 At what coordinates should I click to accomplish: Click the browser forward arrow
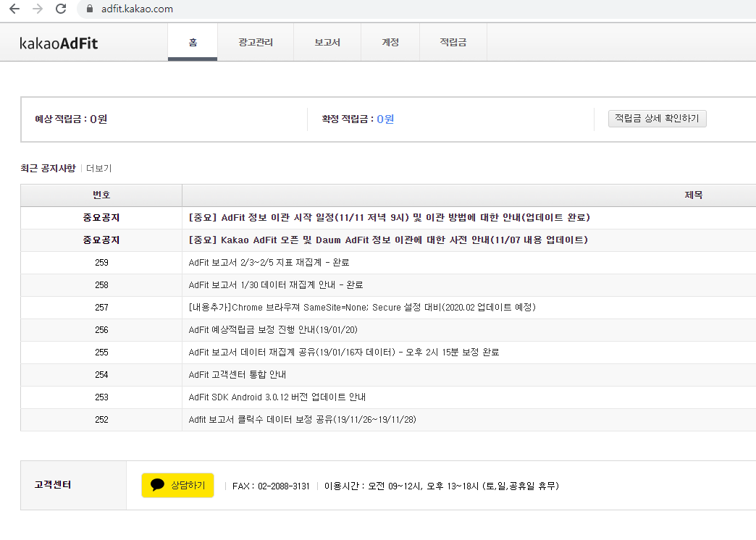(38, 9)
